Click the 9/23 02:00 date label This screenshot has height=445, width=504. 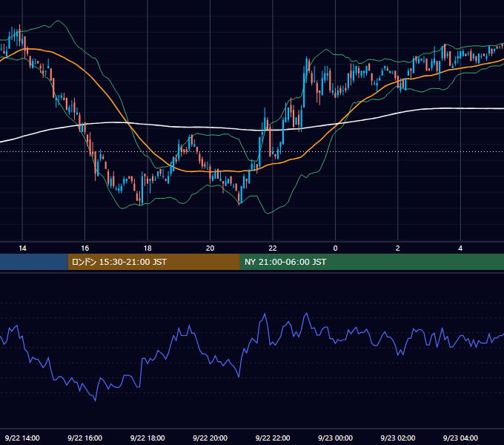pyautogui.click(x=397, y=438)
